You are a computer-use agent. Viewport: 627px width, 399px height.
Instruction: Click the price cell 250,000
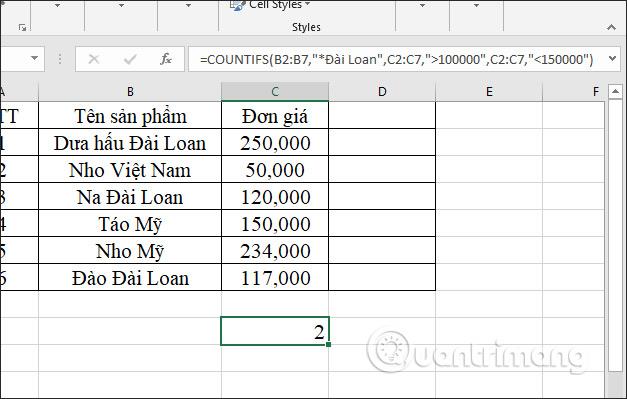(275, 142)
